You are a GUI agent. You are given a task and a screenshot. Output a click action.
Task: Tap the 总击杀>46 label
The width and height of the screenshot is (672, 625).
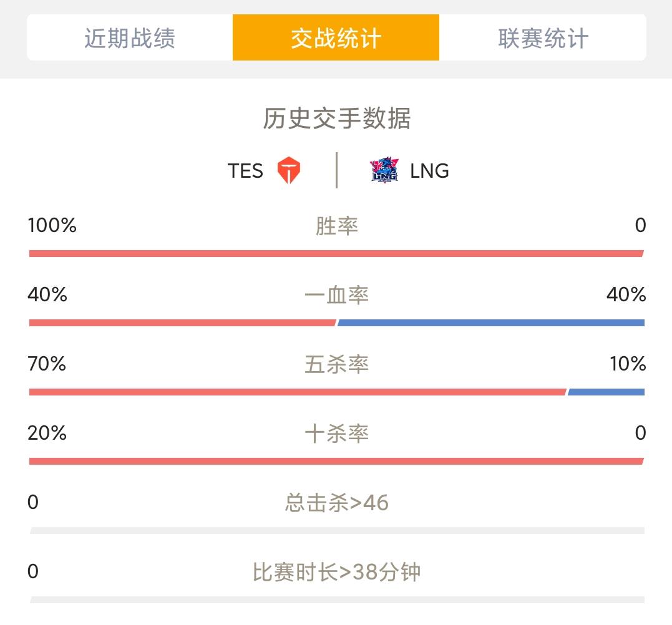click(x=337, y=503)
